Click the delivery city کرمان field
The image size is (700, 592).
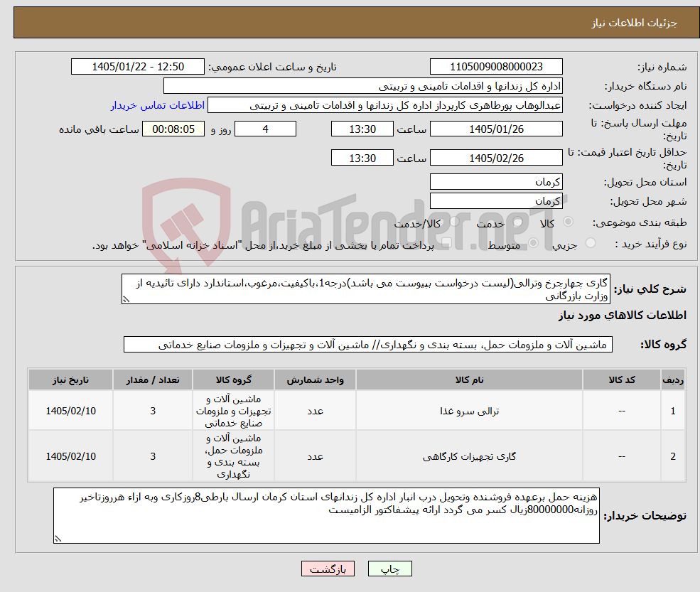click(x=496, y=201)
